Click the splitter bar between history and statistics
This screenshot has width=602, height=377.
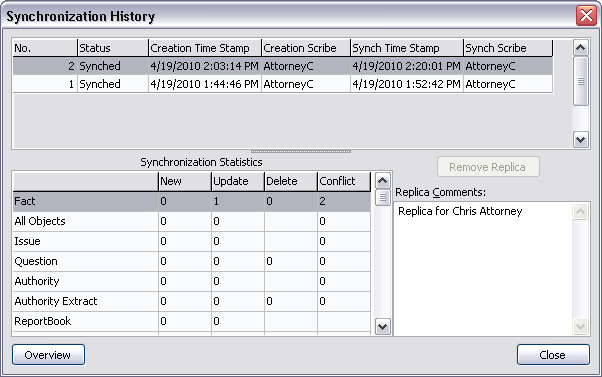301,152
